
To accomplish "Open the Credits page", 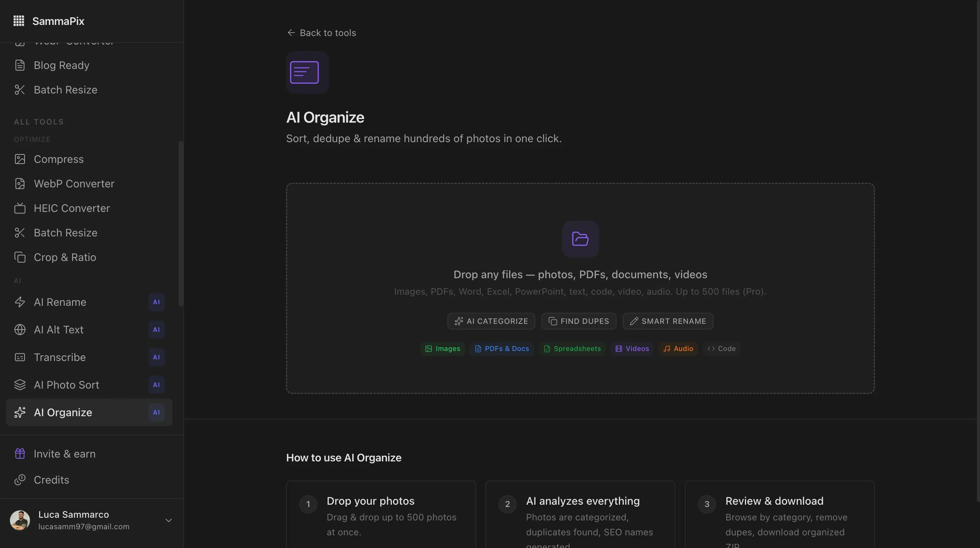I will click(51, 480).
